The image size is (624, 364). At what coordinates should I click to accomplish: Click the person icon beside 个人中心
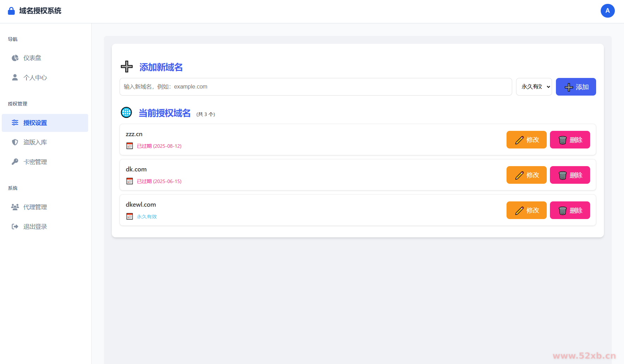(x=15, y=78)
